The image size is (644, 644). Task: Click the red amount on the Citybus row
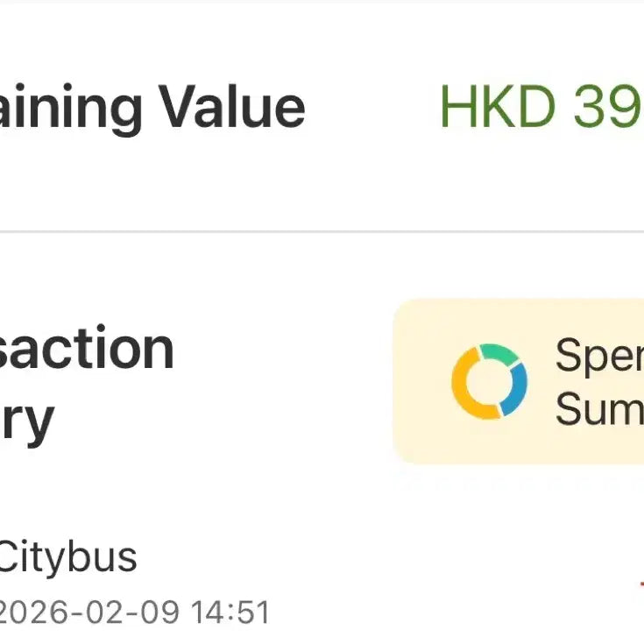pyautogui.click(x=640, y=584)
